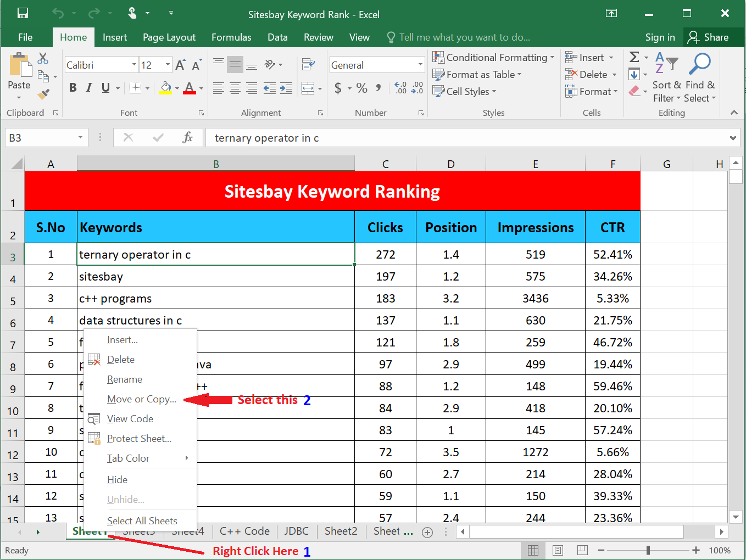Switch to the JDBC sheet tab

(297, 531)
